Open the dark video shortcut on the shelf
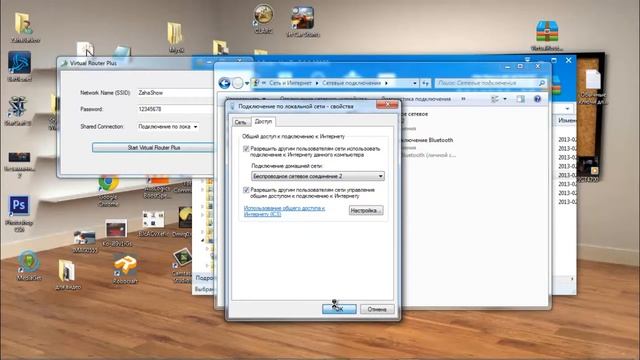Screen dimensions: 640x360 coord(19,165)
